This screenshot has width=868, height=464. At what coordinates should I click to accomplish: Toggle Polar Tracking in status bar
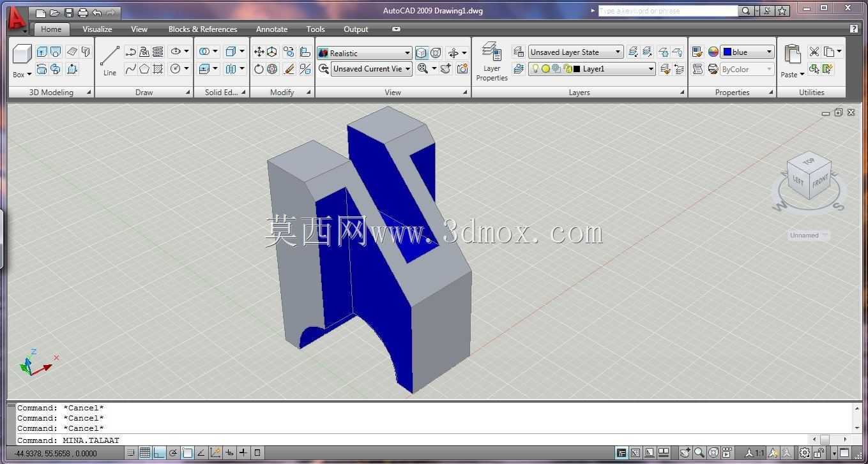[172, 453]
